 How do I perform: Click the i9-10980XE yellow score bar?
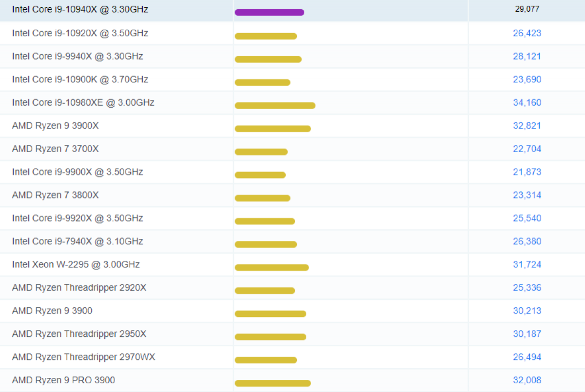point(275,105)
